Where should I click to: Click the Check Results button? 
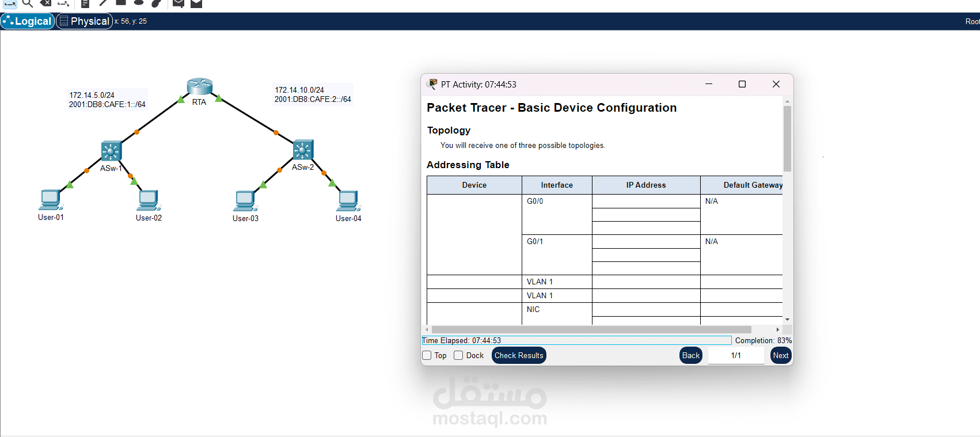(x=519, y=355)
